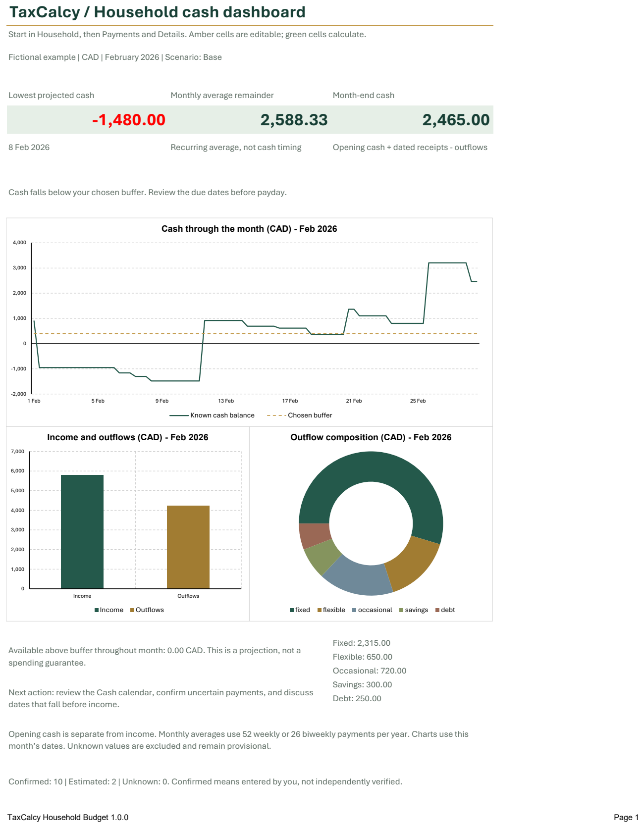Click "Opening cash + dated receipts - outflows" note
Viewport: 644px width, 828px height.
pyautogui.click(x=410, y=147)
